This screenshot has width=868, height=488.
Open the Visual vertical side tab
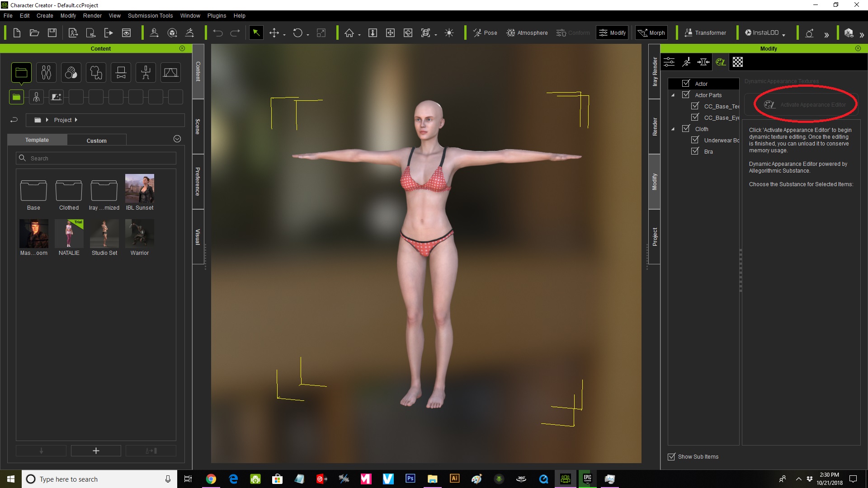pyautogui.click(x=198, y=237)
